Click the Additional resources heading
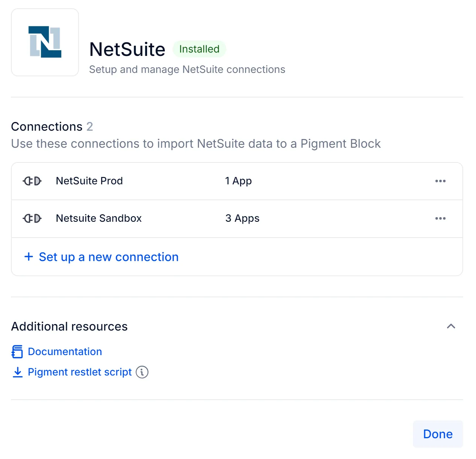Image resolution: width=476 pixels, height=459 pixels. click(x=70, y=326)
